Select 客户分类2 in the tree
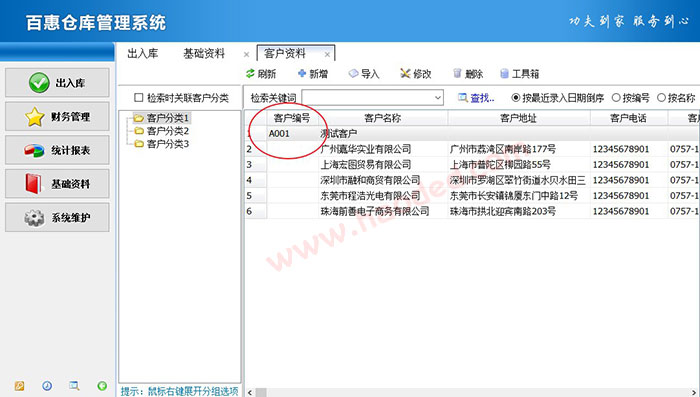This screenshot has height=397, width=700. 168,131
